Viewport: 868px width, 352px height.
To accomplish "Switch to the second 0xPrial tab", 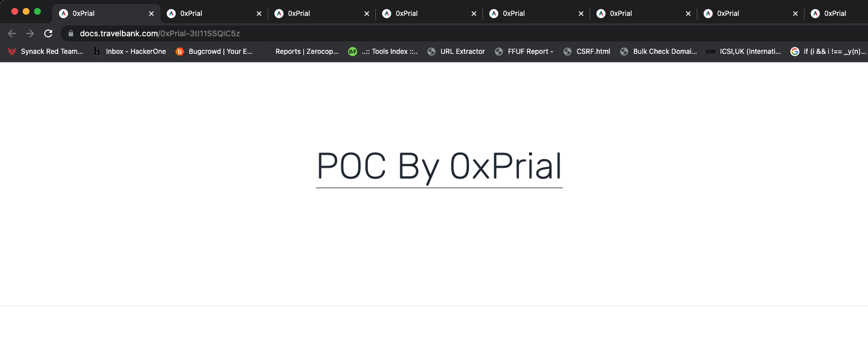I will (x=214, y=14).
